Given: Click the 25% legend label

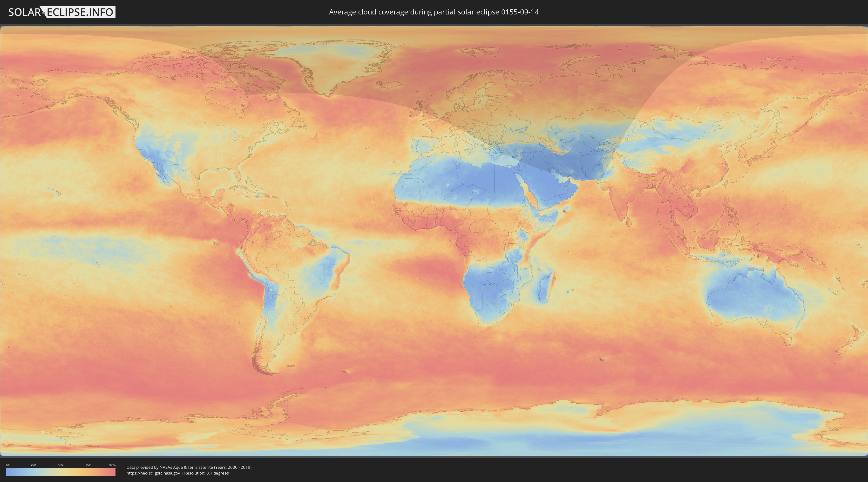Looking at the screenshot, I should point(33,465).
